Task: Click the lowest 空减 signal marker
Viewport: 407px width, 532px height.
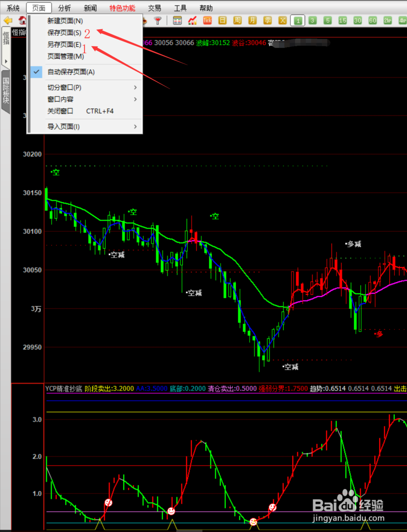Action: [291, 367]
